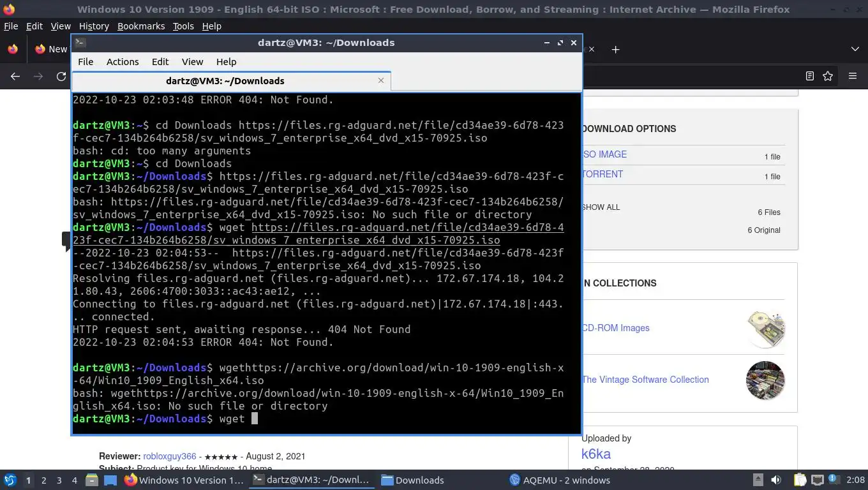Open Firefox Edit menu
Image resolution: width=868 pixels, height=490 pixels.
point(34,26)
